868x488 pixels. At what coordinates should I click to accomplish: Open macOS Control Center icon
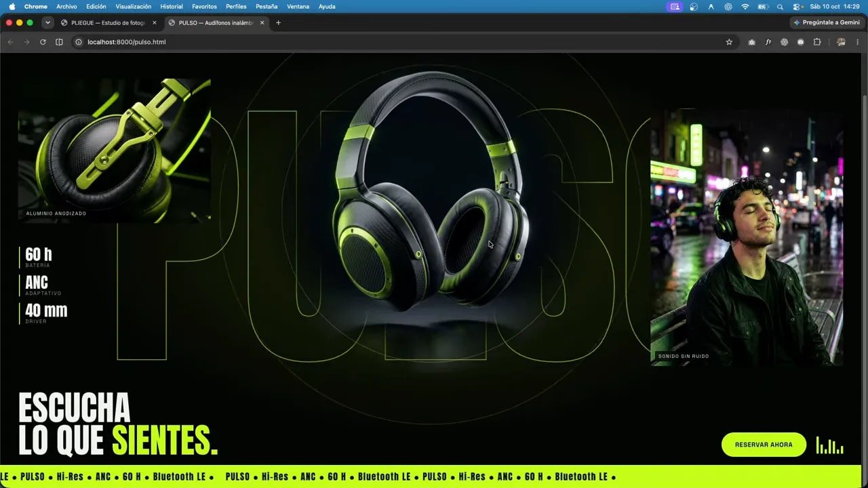tap(797, 7)
